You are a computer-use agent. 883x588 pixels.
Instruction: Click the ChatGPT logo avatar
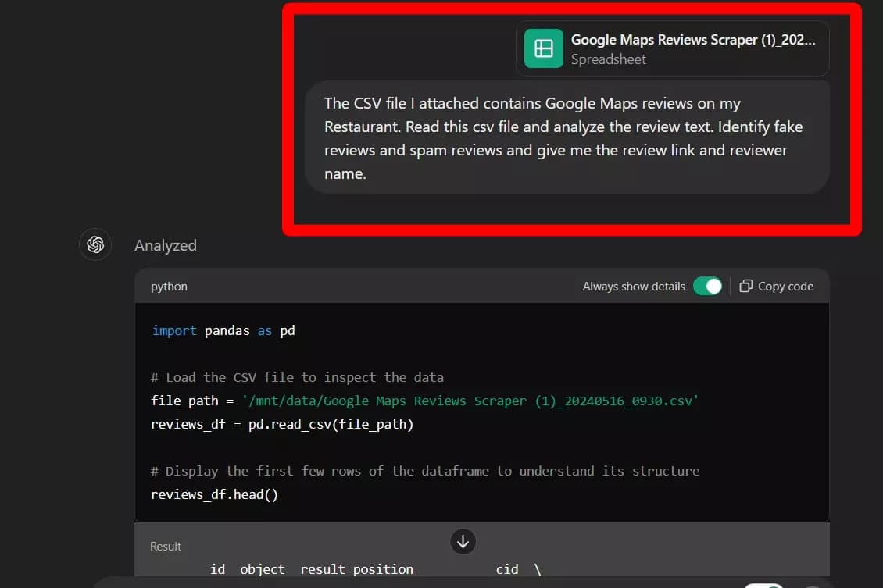pyautogui.click(x=95, y=244)
